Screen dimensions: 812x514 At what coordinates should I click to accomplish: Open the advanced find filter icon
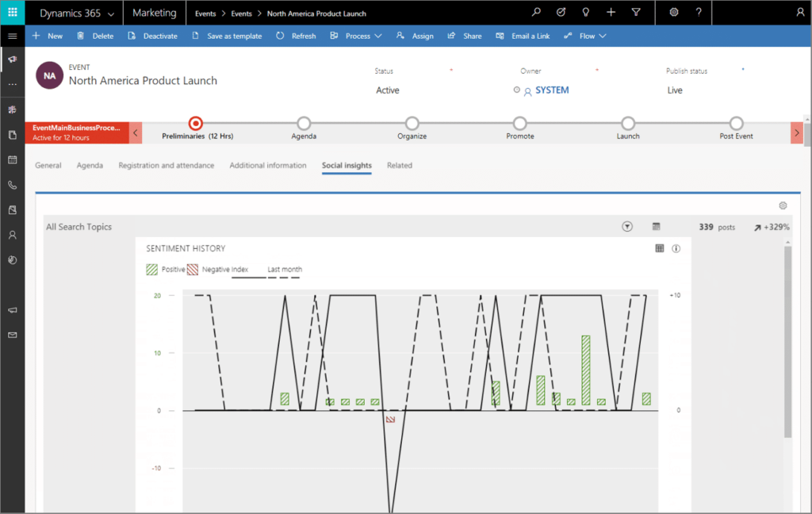[635, 13]
